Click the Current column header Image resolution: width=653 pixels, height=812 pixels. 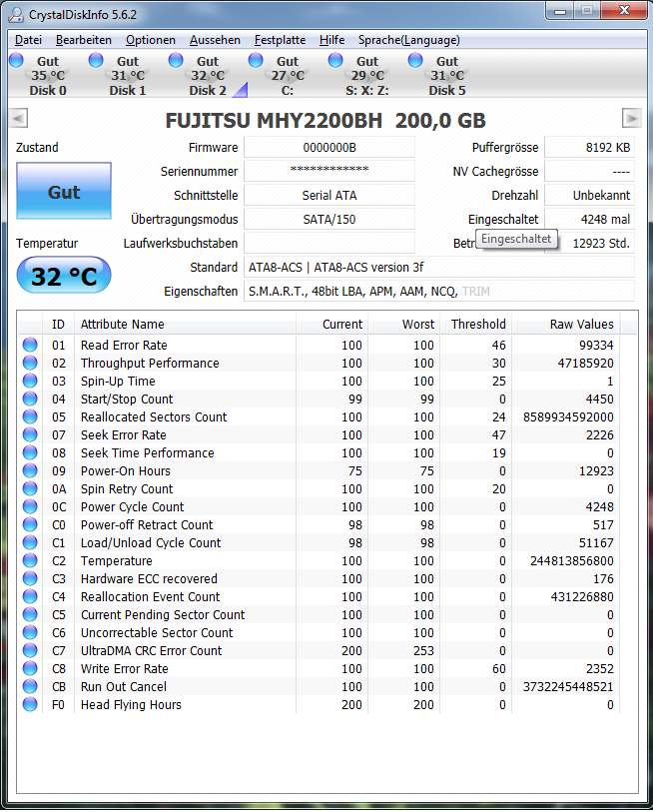click(331, 325)
